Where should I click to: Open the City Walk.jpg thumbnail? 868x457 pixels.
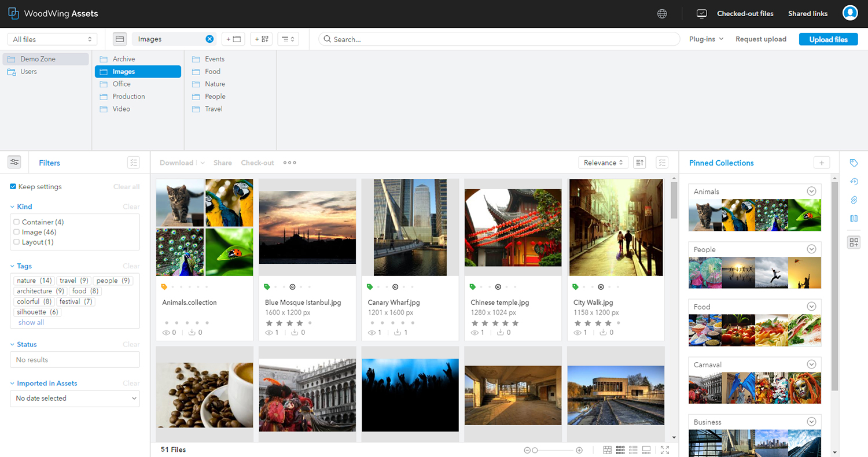click(616, 227)
